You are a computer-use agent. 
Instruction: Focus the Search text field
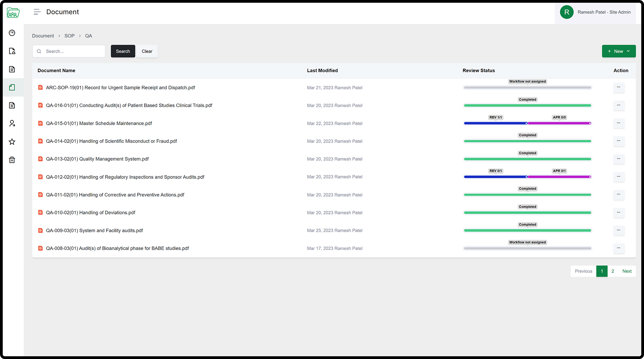pos(73,51)
